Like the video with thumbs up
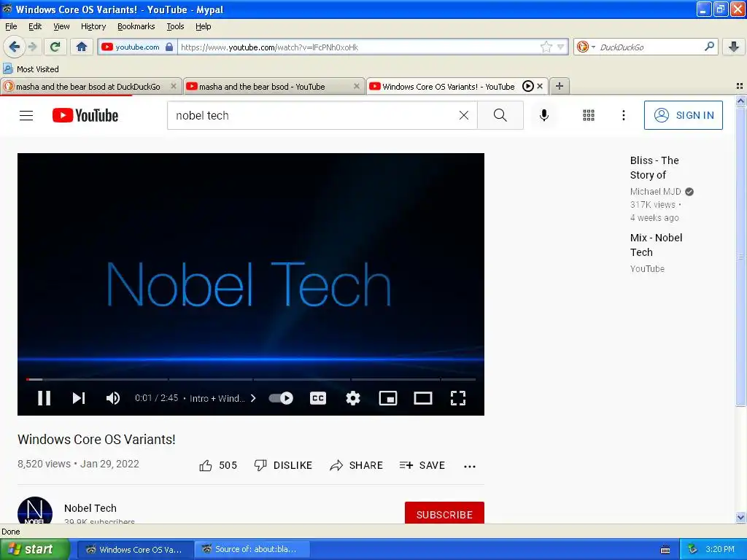The width and height of the screenshot is (747, 560). pos(217,465)
